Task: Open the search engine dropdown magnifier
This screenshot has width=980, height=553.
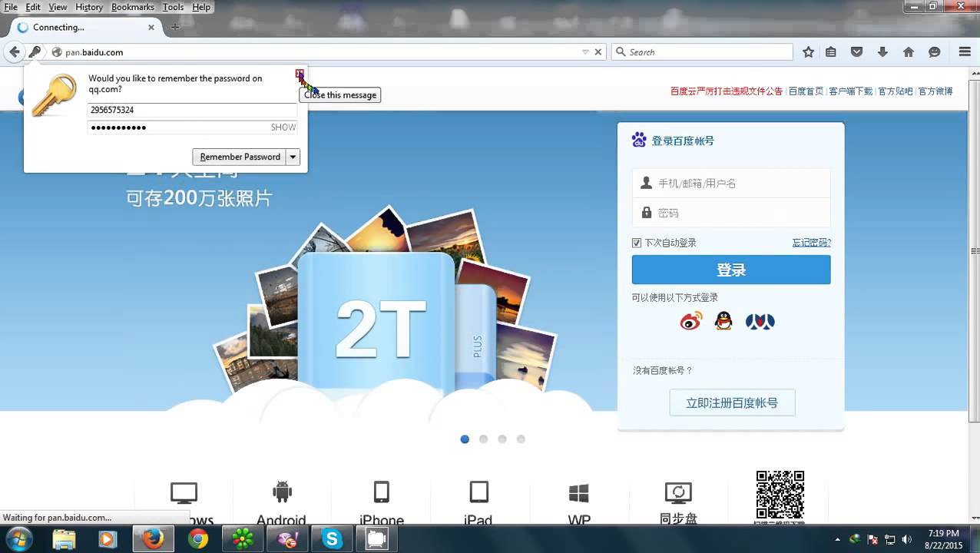Action: click(621, 52)
